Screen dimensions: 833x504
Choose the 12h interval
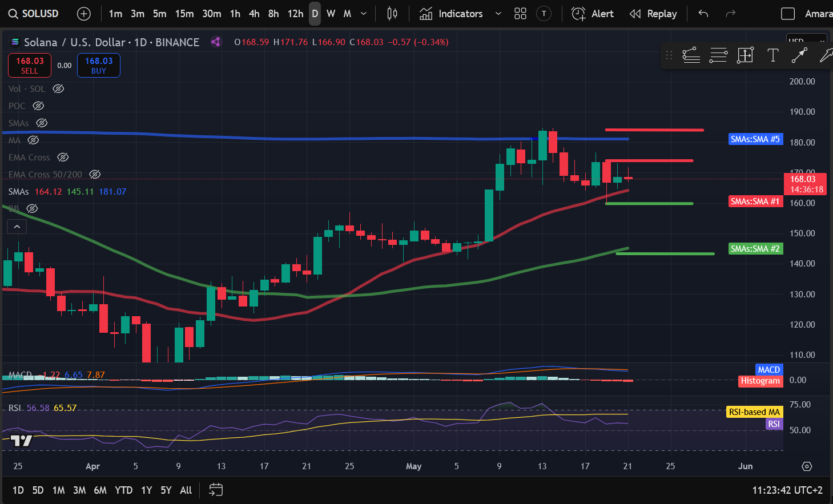[295, 14]
